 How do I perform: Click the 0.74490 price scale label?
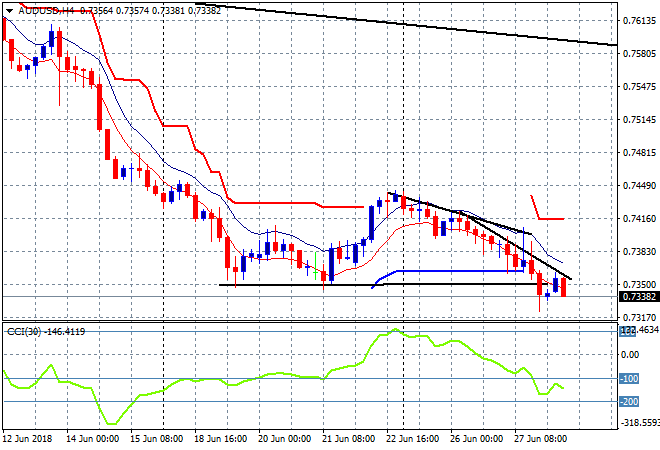[x=639, y=186]
